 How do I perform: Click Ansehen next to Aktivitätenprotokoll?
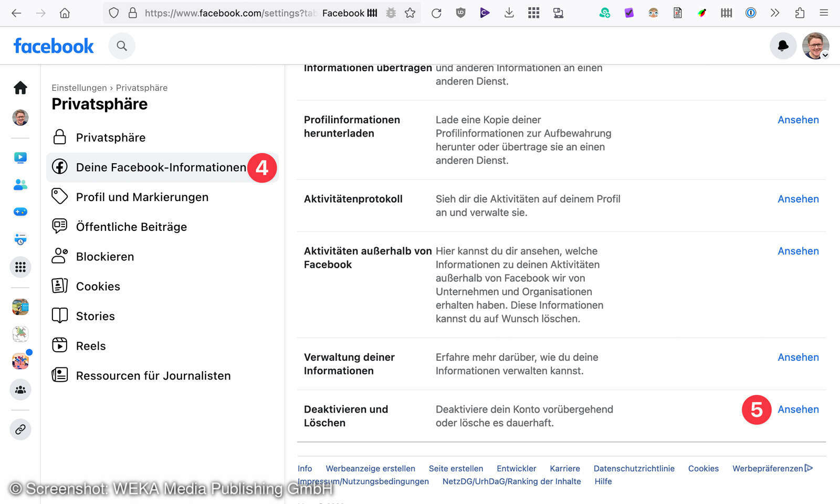click(798, 199)
